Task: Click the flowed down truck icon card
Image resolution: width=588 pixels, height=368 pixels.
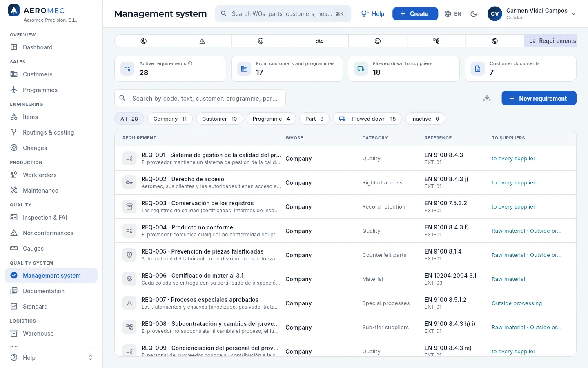Action: (x=361, y=69)
